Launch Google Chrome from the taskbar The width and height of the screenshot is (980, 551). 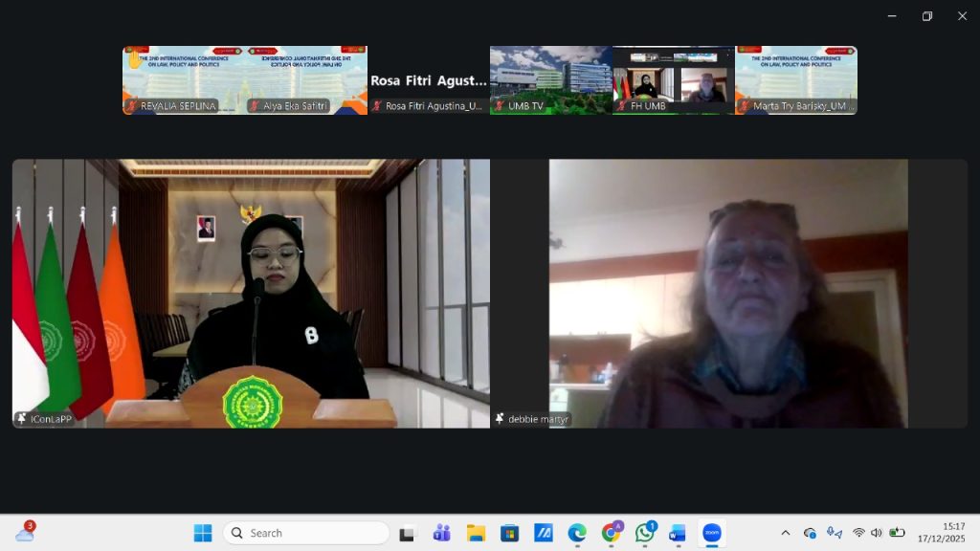[x=611, y=533]
